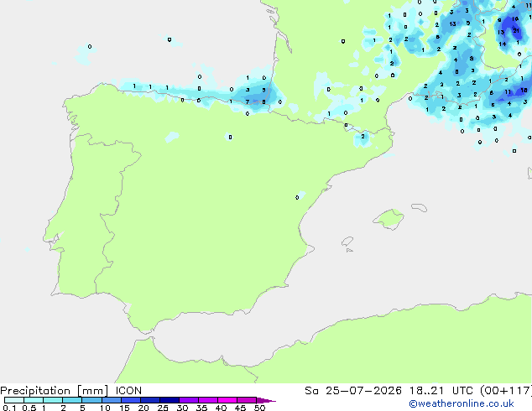Click the '40' legend scale label
The image size is (532, 411).
point(221,408)
